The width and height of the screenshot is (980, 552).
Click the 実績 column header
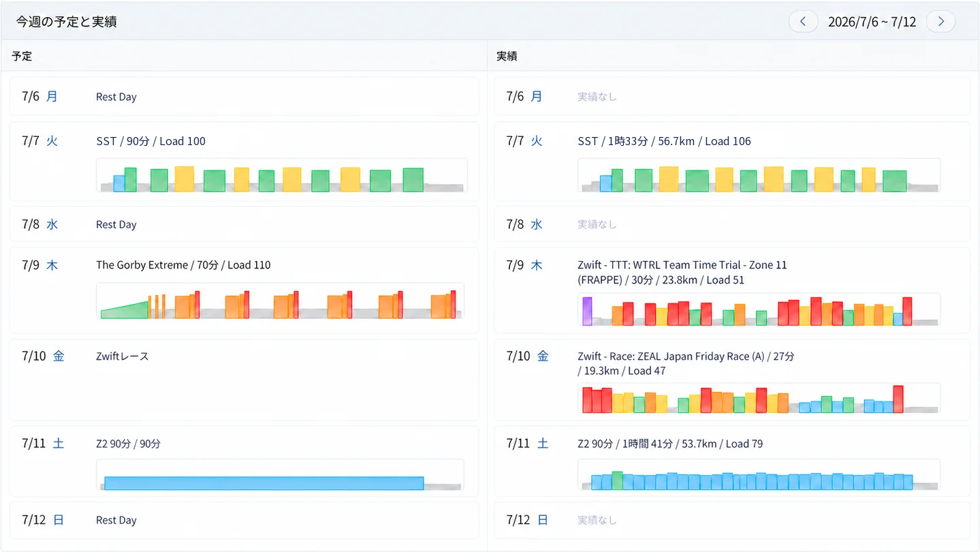click(x=507, y=56)
